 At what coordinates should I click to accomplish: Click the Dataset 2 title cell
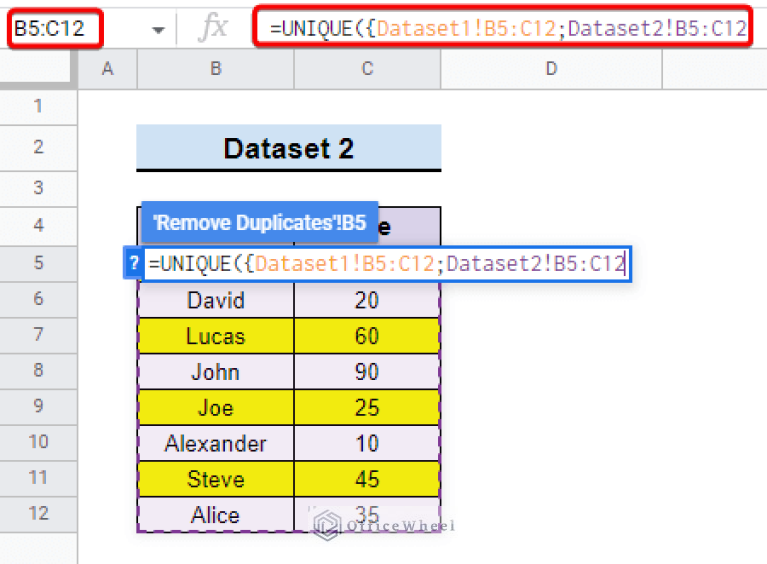pyautogui.click(x=288, y=149)
